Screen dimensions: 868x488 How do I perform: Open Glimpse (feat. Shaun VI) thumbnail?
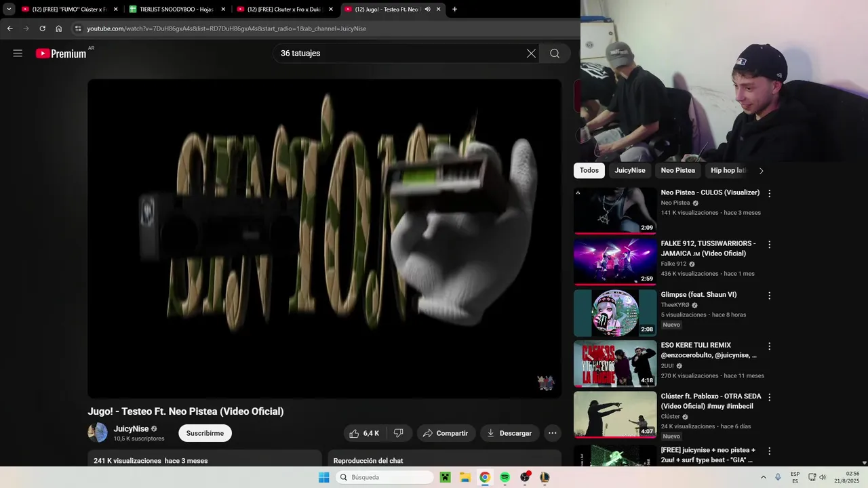pos(615,313)
